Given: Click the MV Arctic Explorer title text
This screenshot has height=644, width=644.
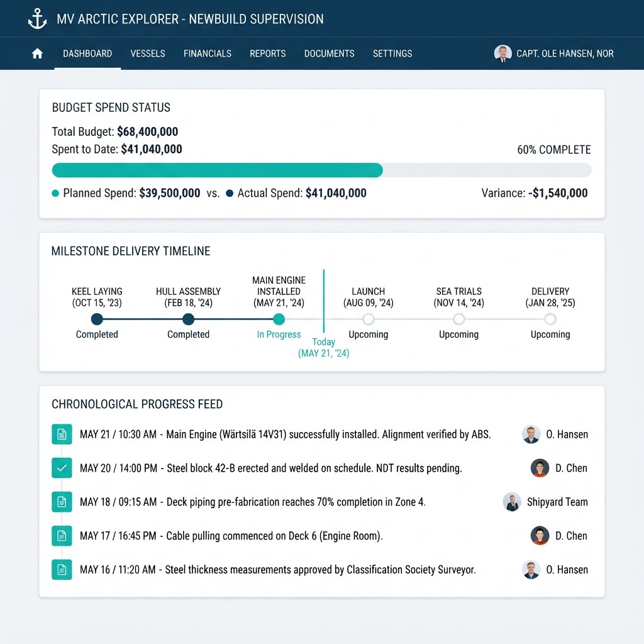Looking at the screenshot, I should click(x=190, y=19).
